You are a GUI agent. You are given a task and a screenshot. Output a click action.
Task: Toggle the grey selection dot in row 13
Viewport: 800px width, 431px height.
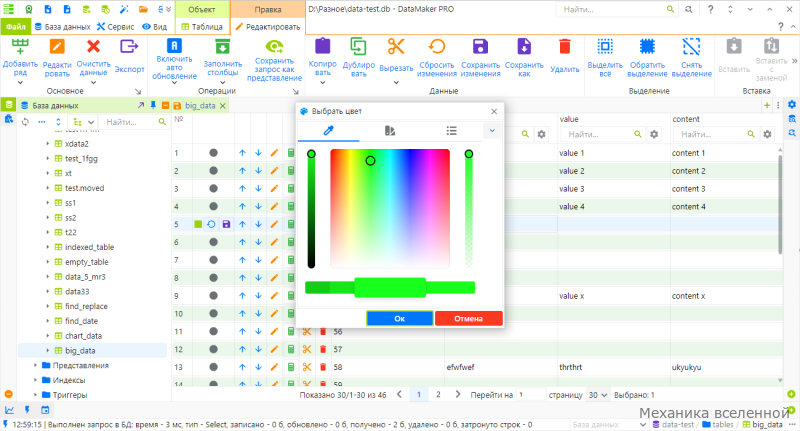point(213,367)
